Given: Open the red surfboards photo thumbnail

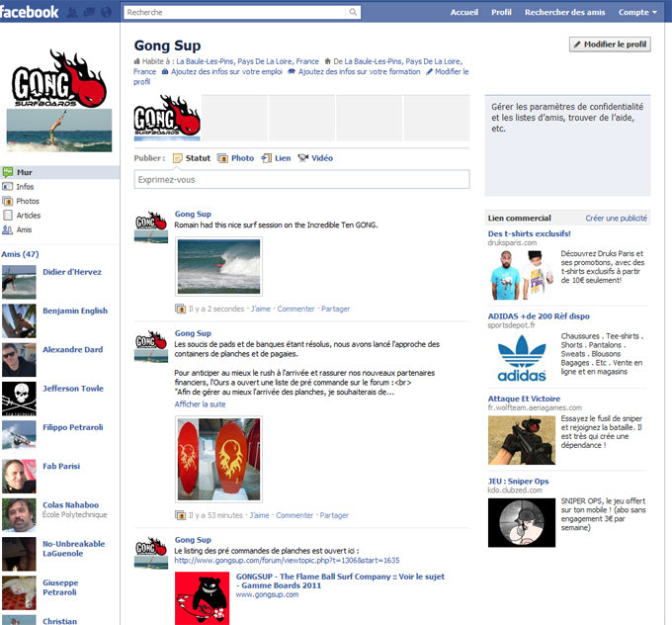Looking at the screenshot, I should tap(218, 459).
